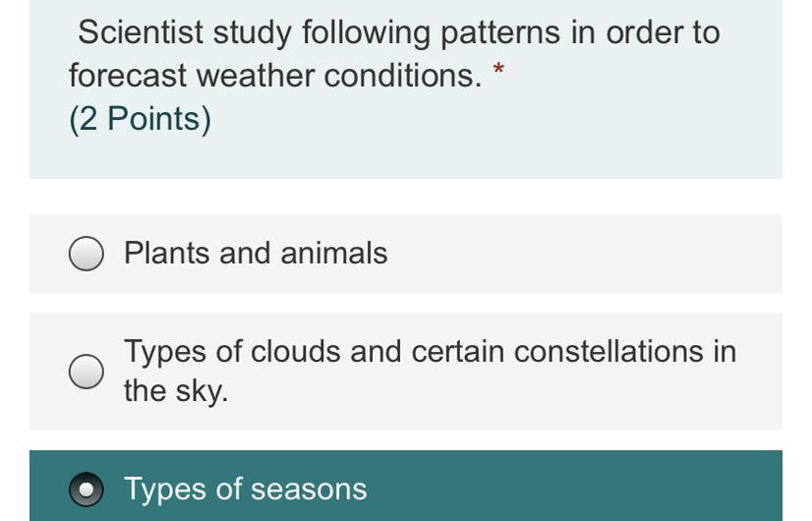Select the "Plants and animals" radio button
The height and width of the screenshot is (521, 812).
click(x=86, y=254)
